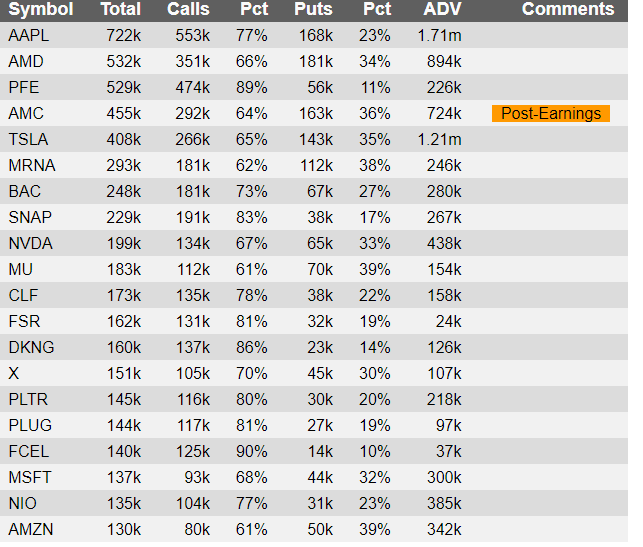The width and height of the screenshot is (643, 547).
Task: Open the TSLA symbol row
Action: pos(314,139)
